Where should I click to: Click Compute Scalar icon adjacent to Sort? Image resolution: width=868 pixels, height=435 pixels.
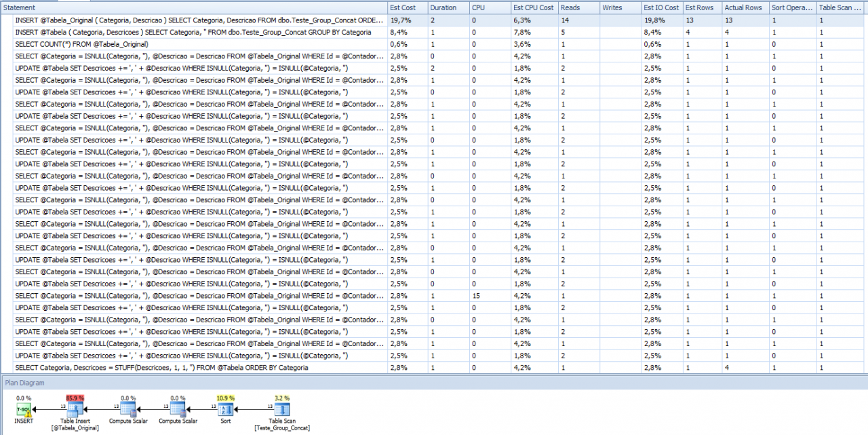pos(178,409)
